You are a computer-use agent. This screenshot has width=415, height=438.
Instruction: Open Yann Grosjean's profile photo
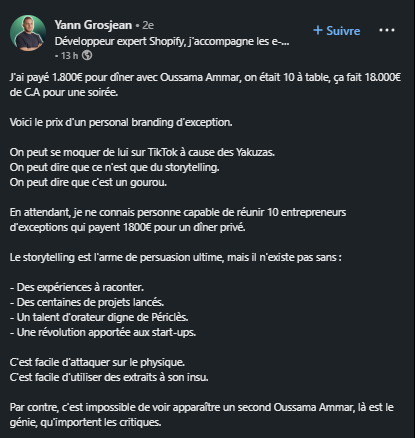coord(28,33)
